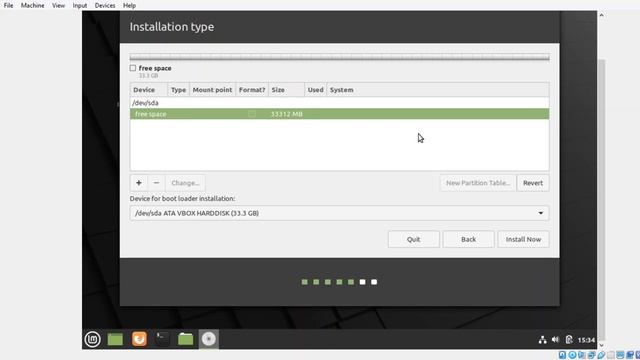The image size is (640, 360).
Task: Click the VirtualBox audio status icon
Action: [x=582, y=355]
